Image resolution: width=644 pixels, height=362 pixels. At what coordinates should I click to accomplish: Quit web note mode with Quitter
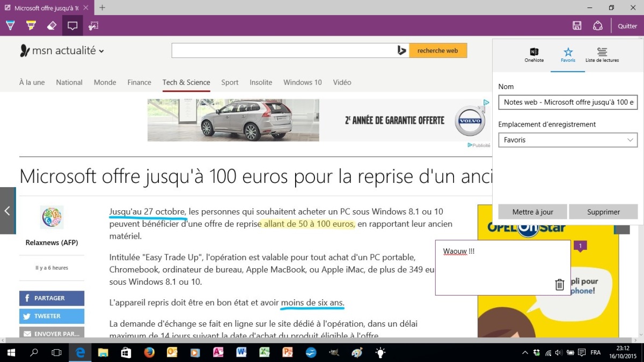click(x=627, y=26)
